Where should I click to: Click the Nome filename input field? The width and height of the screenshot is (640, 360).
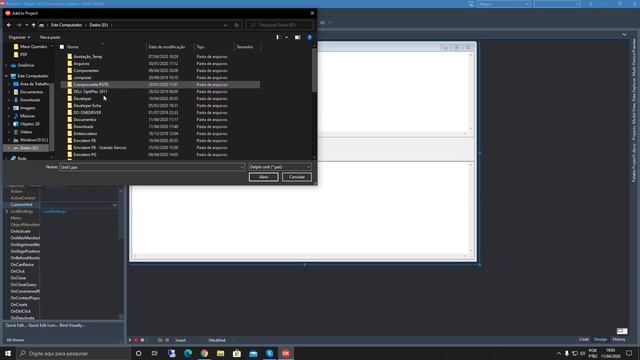[x=152, y=167]
